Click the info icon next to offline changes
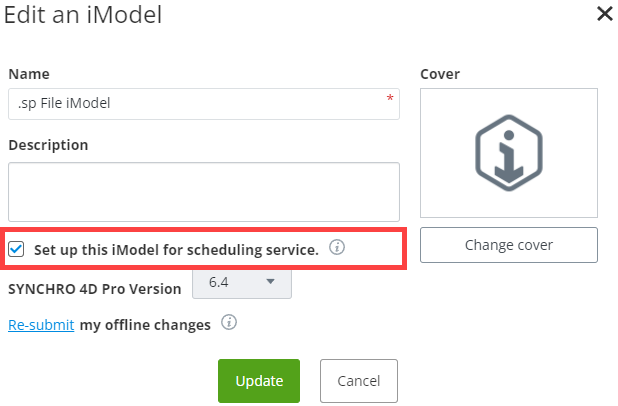 [x=229, y=322]
